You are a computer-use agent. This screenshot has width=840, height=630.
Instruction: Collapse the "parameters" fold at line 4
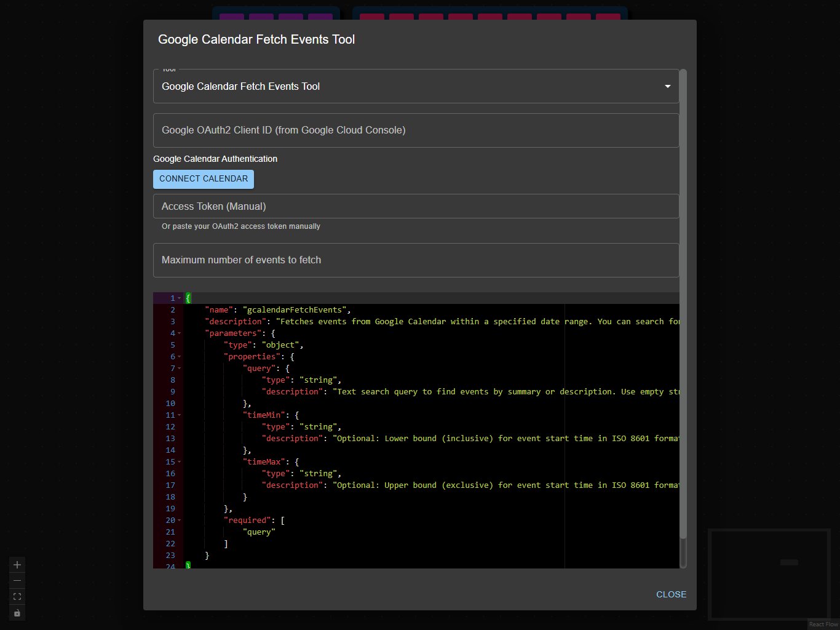(x=180, y=333)
